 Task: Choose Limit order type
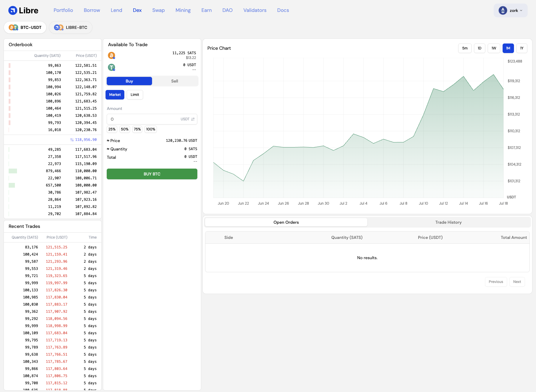135,95
